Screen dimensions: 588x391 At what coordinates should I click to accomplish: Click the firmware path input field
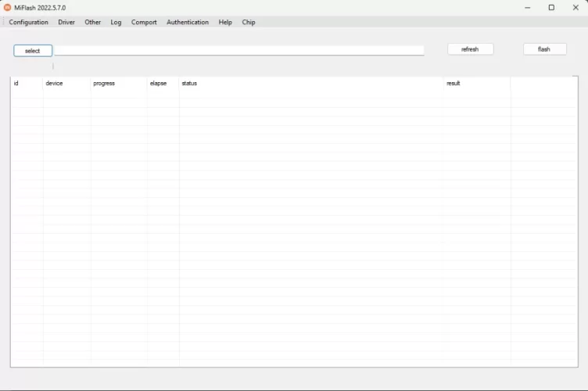pyautogui.click(x=238, y=50)
